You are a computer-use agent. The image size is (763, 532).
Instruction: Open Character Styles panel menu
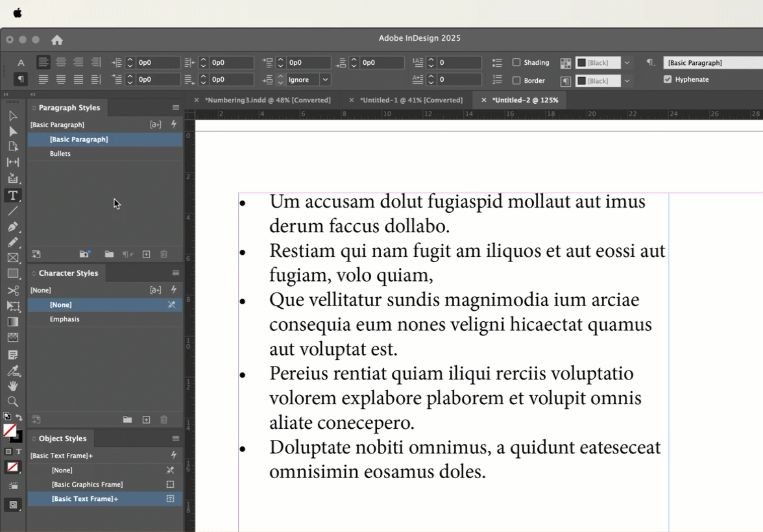(176, 273)
